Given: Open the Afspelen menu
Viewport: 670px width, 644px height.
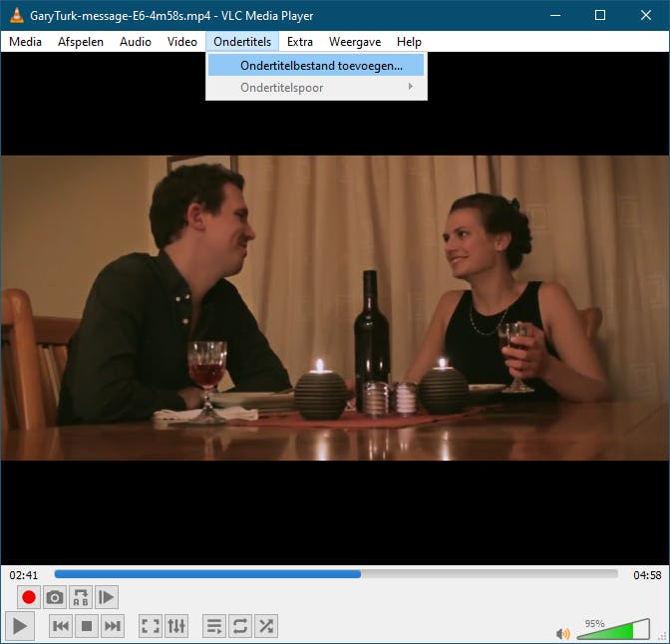Looking at the screenshot, I should [x=81, y=42].
